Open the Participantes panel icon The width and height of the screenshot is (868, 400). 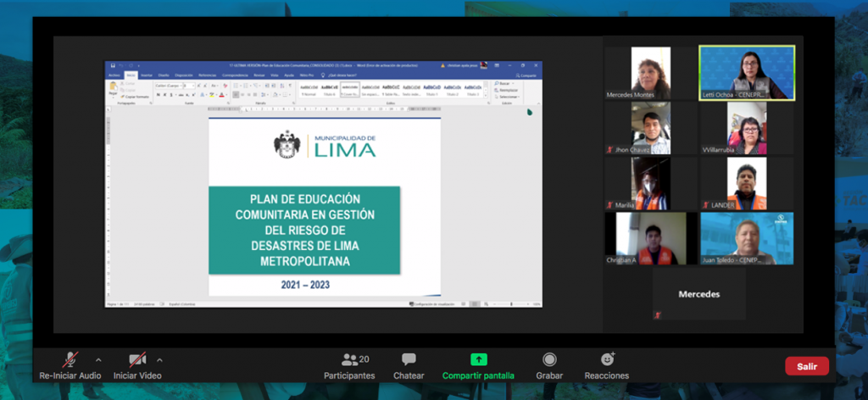349,359
